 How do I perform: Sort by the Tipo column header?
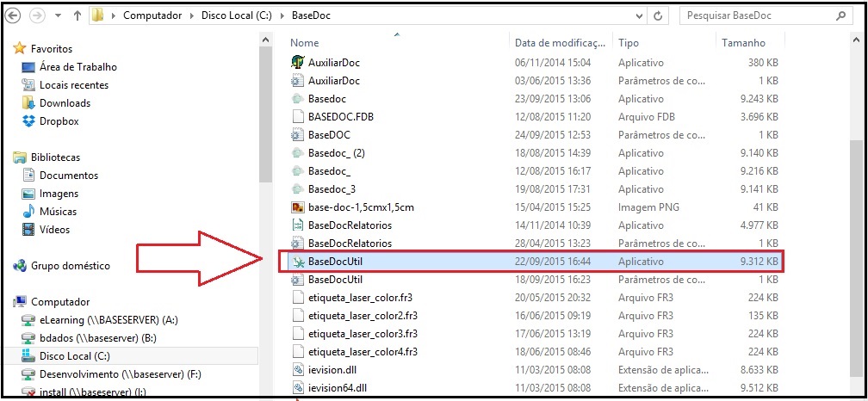[x=629, y=42]
